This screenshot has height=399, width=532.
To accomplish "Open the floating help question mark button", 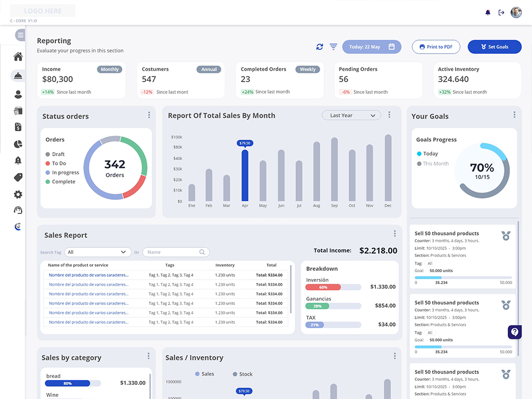I will tap(514, 332).
